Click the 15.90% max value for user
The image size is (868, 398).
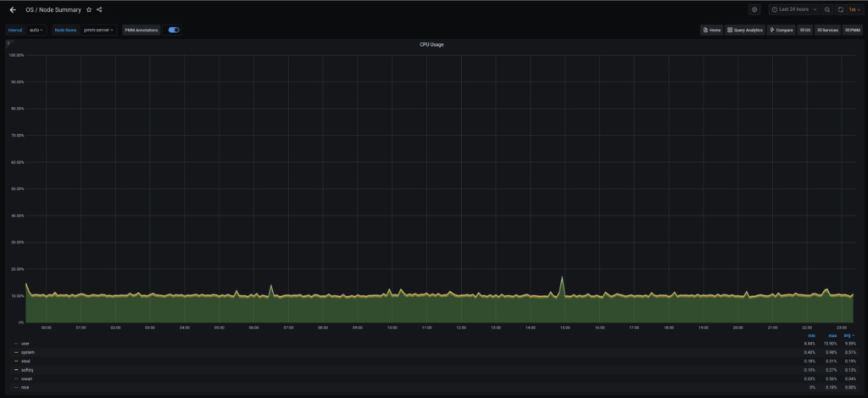832,344
